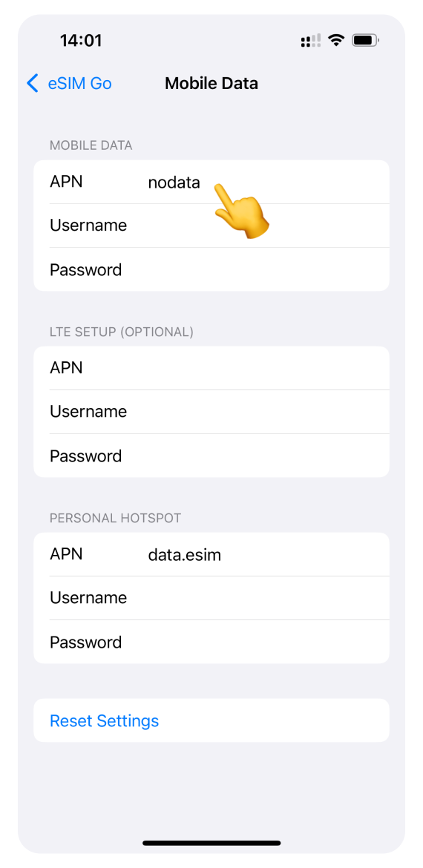Tap the 14:01 clock in status bar

[81, 40]
